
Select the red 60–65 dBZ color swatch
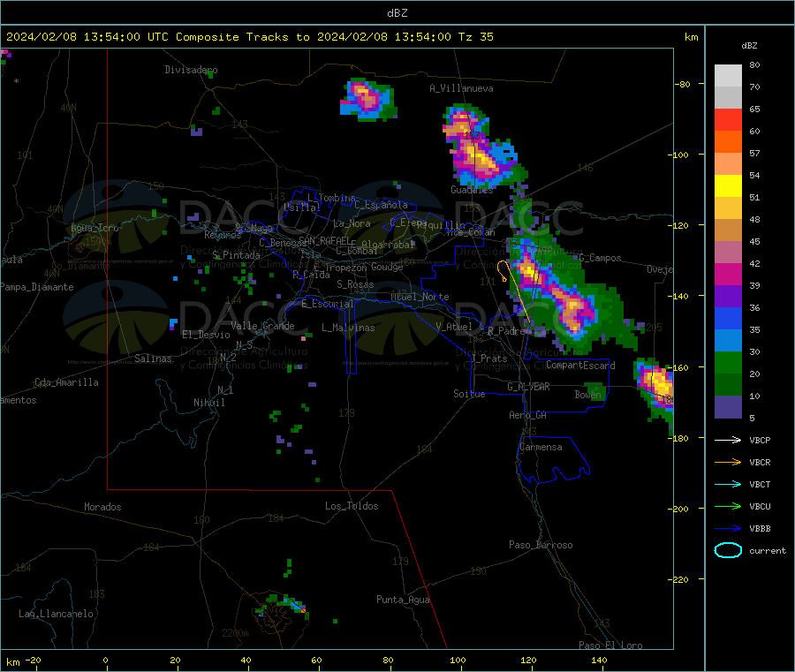pos(728,119)
